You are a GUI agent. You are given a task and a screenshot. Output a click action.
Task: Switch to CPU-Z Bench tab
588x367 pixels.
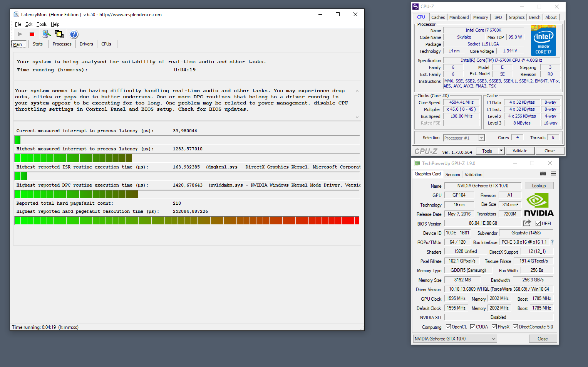coord(534,17)
